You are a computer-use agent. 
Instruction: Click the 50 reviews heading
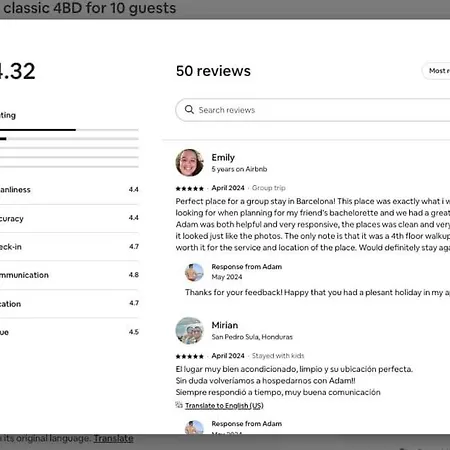[213, 71]
